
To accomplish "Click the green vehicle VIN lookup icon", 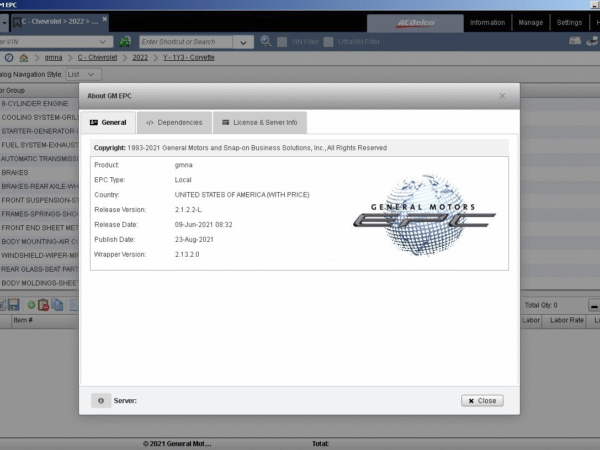I will 125,41.
